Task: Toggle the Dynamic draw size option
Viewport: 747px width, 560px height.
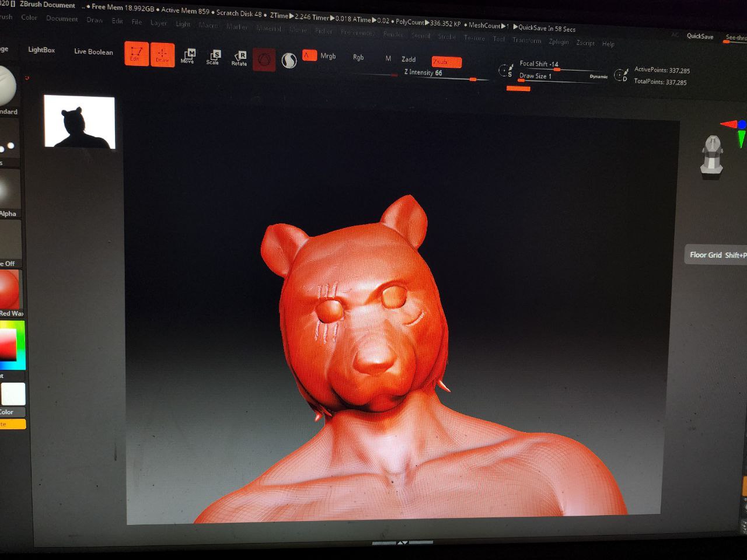Action: coord(598,76)
